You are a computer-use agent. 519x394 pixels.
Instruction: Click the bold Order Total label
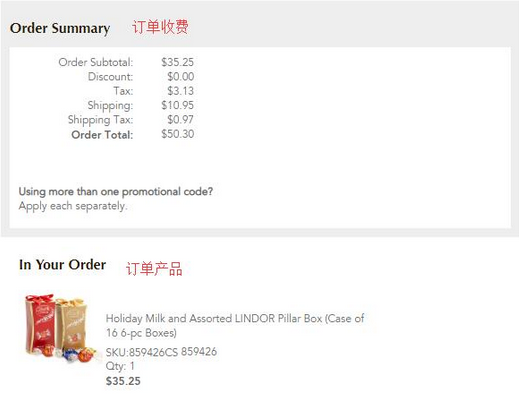point(102,135)
